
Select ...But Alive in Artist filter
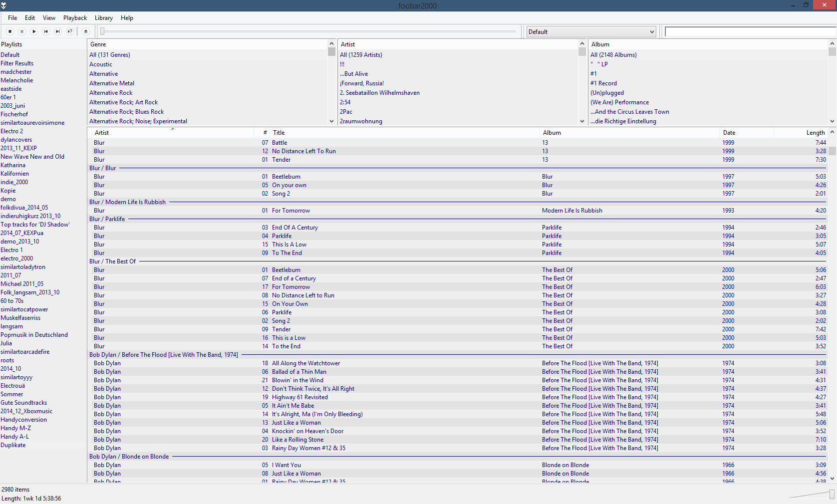[x=354, y=74]
